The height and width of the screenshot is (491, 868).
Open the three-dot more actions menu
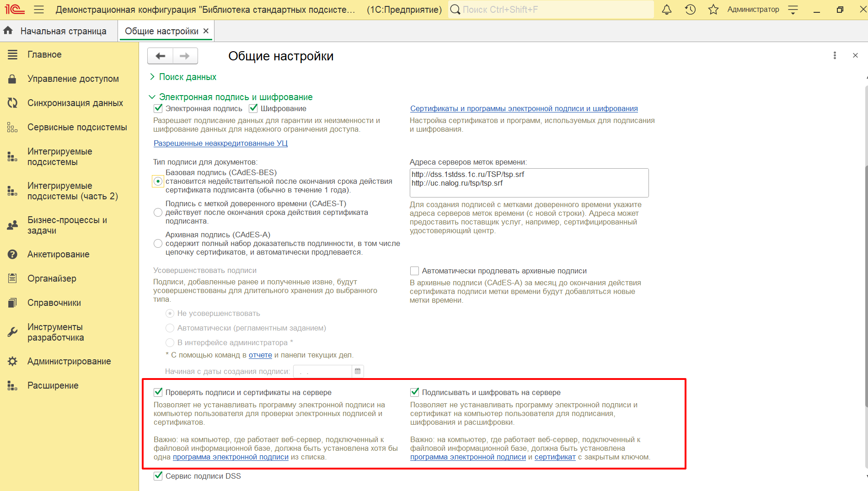tap(835, 55)
